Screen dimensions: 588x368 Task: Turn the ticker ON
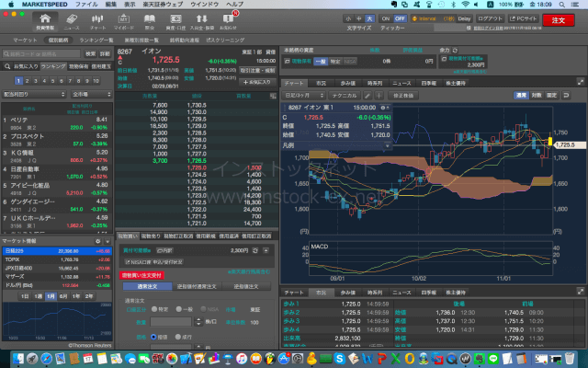pos(386,18)
